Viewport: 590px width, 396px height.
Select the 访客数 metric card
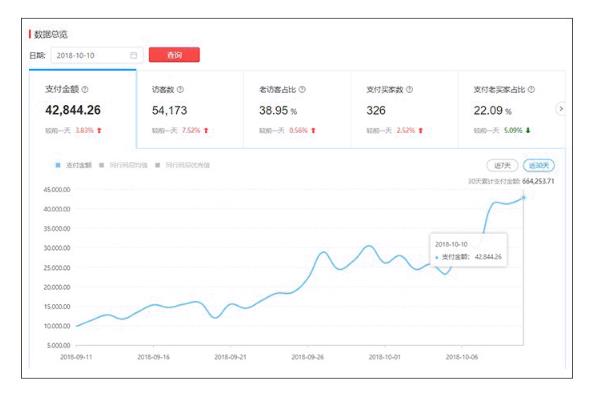pos(190,109)
